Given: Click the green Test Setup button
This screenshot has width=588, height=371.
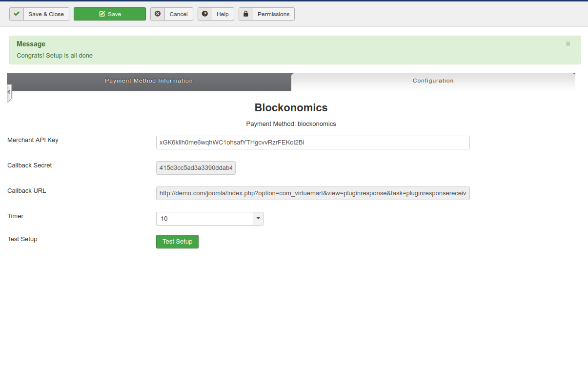Looking at the screenshot, I should (x=177, y=242).
